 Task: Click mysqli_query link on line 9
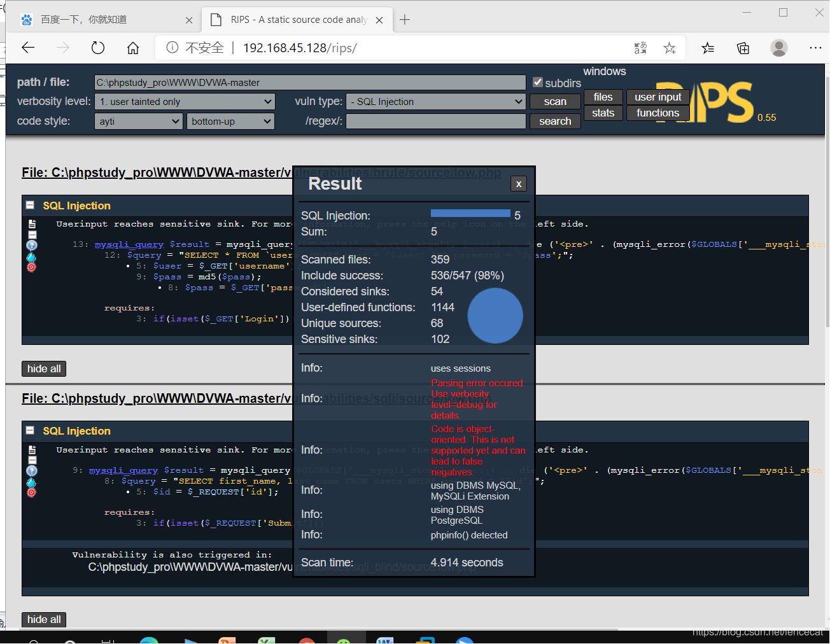pos(123,470)
